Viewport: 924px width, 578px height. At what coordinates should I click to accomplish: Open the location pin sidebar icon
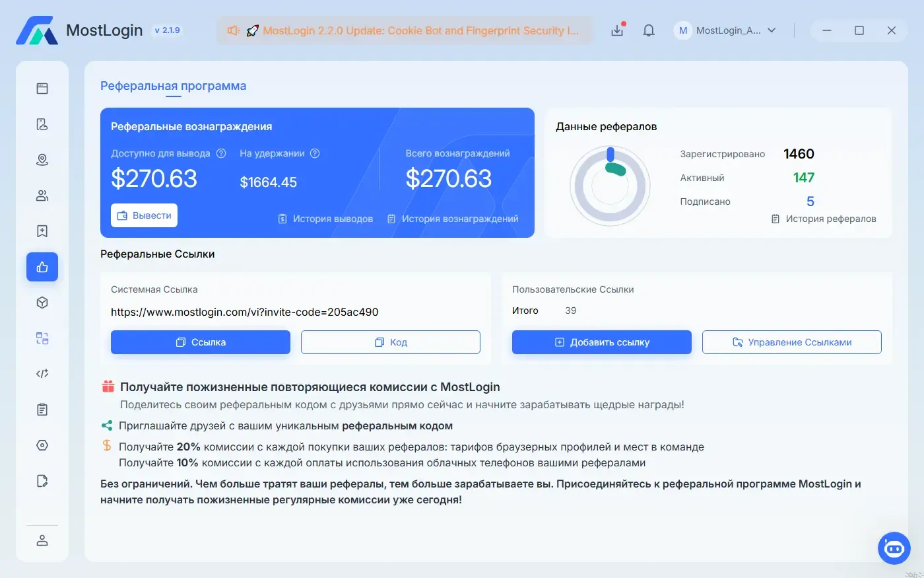click(42, 160)
